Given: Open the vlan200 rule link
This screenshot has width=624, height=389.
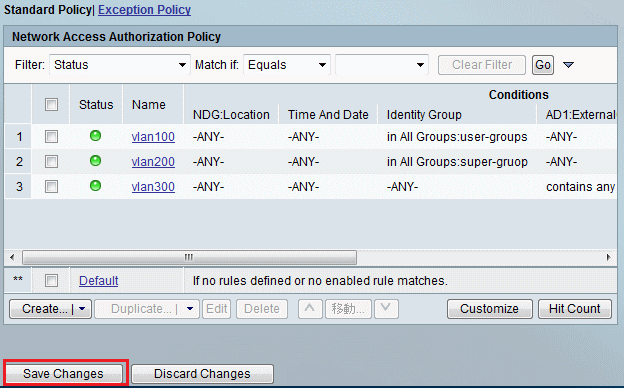Looking at the screenshot, I should coord(153,162).
